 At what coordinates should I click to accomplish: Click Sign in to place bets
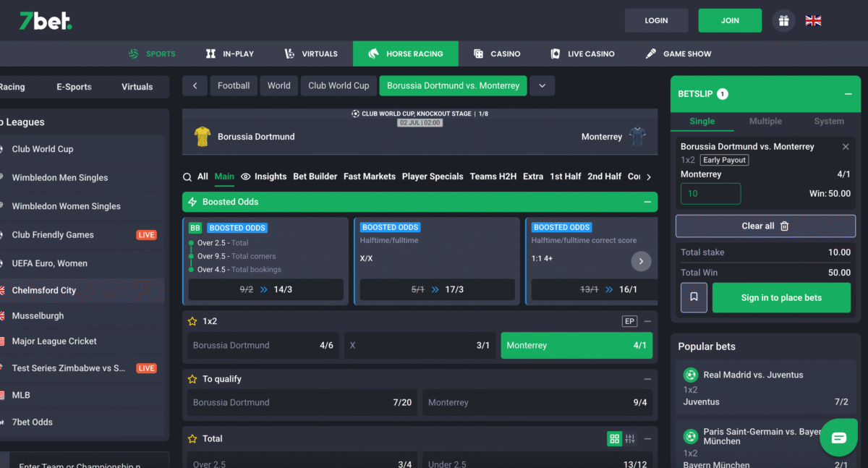click(x=781, y=297)
